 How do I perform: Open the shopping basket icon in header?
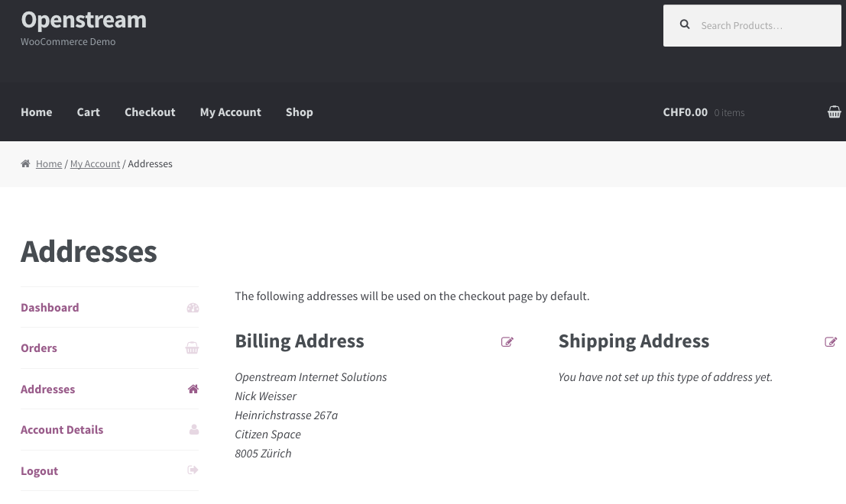click(x=834, y=112)
